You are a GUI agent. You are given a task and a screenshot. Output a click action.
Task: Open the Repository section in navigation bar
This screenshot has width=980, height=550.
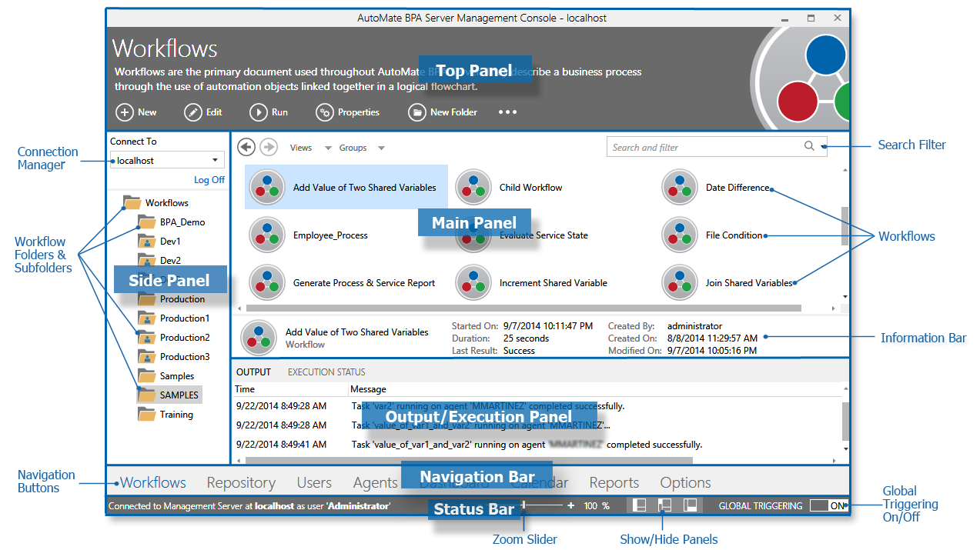(x=241, y=482)
